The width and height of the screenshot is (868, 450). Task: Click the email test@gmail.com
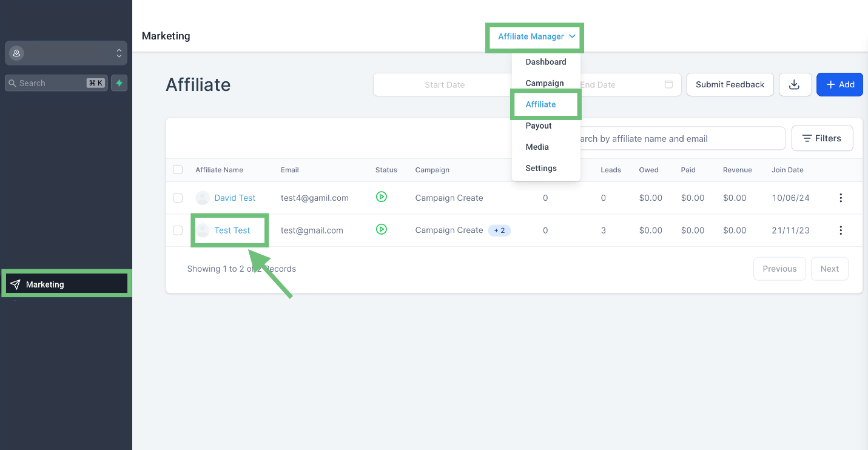click(x=312, y=230)
